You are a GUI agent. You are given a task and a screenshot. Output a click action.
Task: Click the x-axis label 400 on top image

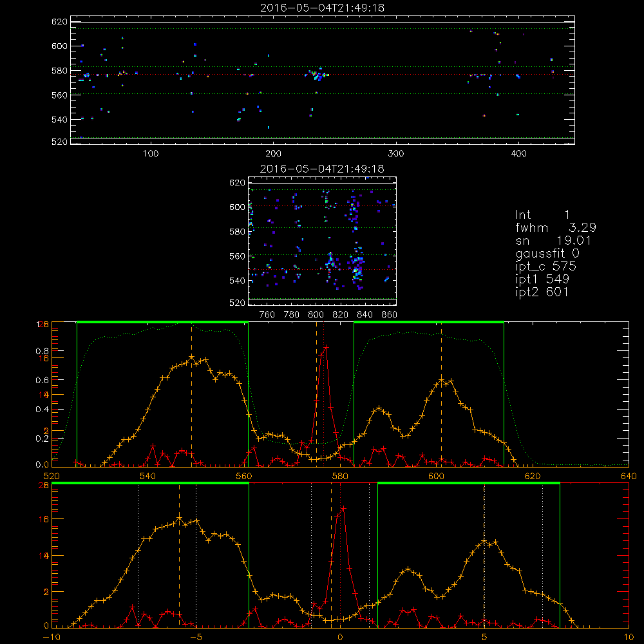pos(518,154)
